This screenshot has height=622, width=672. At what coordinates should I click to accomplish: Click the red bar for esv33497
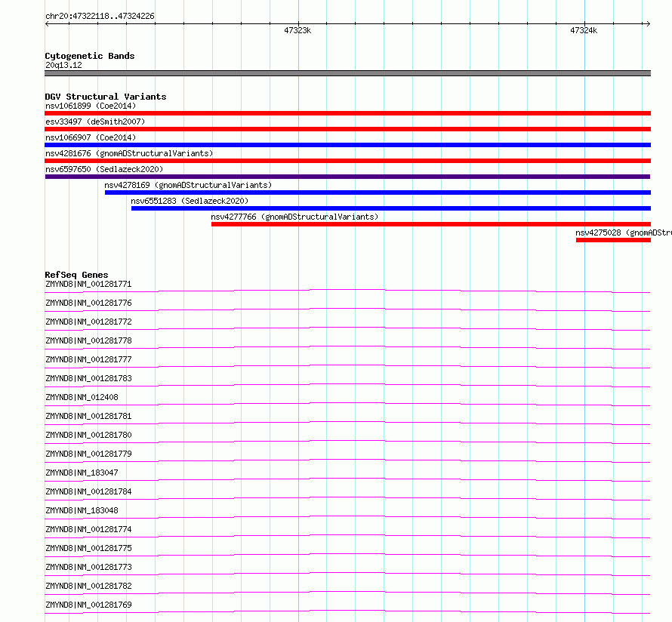pos(347,129)
